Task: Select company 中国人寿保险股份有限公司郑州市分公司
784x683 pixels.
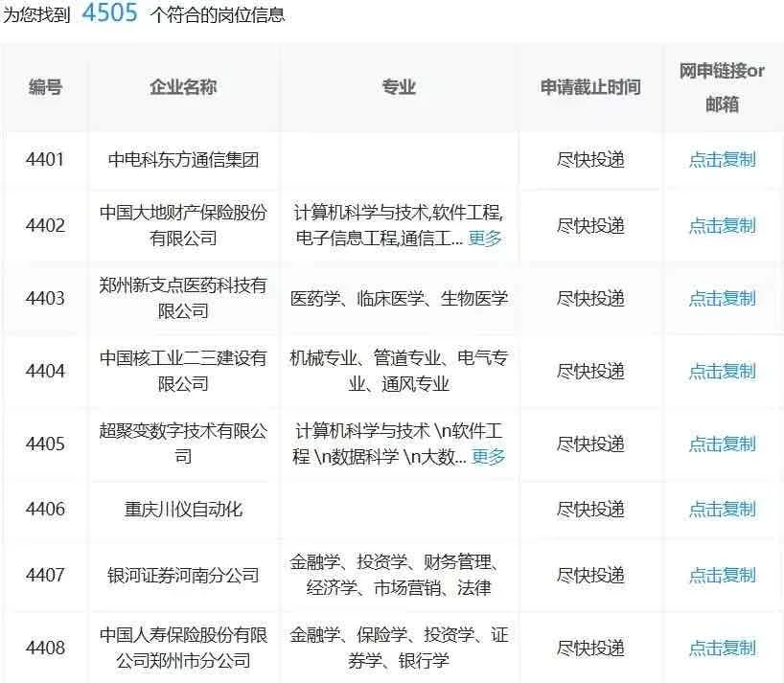Action: pyautogui.click(x=183, y=648)
